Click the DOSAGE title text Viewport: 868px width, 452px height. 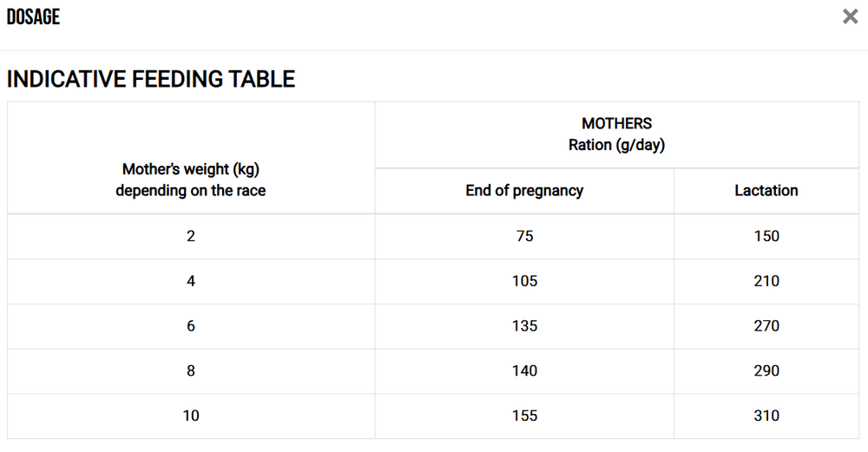33,16
